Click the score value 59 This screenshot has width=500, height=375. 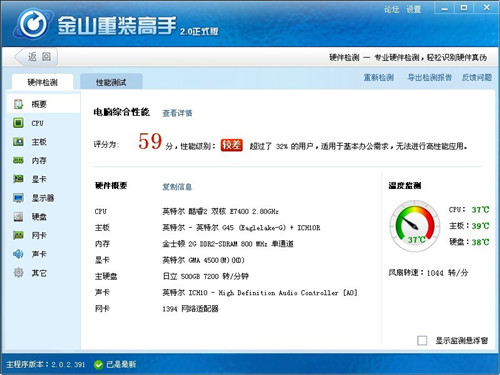click(150, 141)
